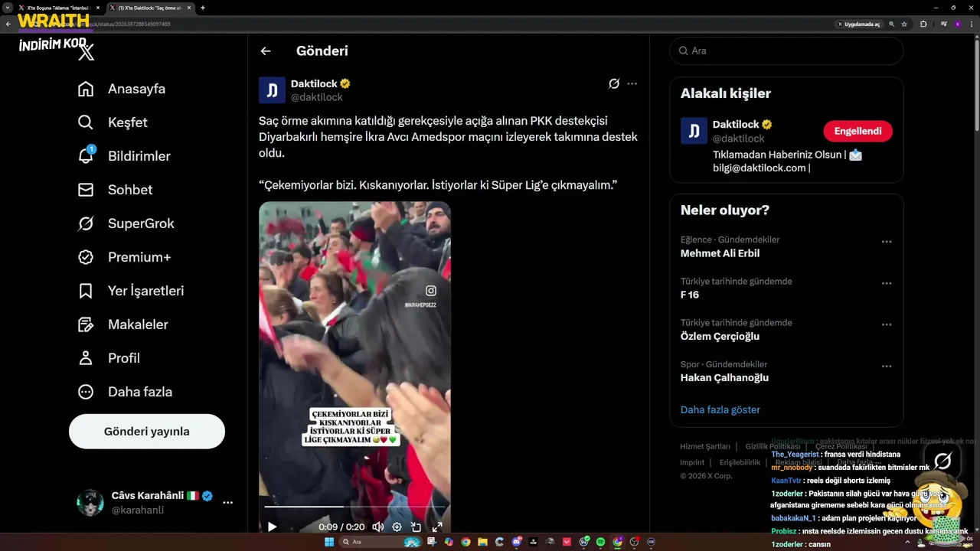
Task: Enter video fullscreen mode
Action: coord(437,527)
